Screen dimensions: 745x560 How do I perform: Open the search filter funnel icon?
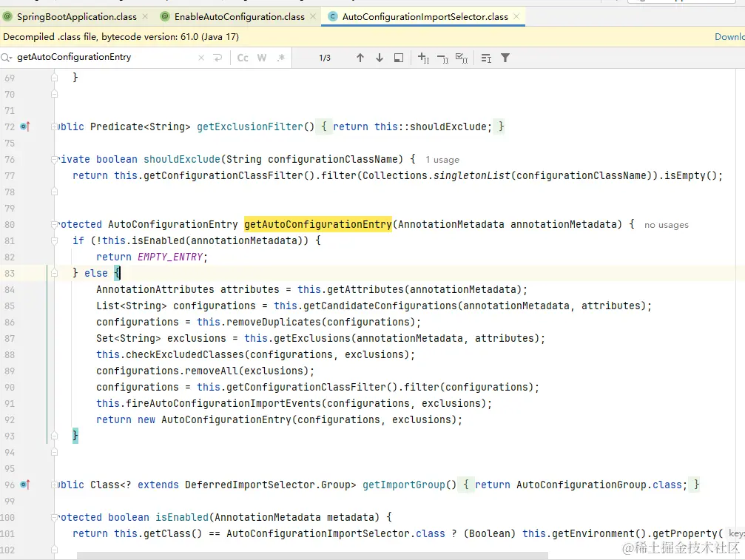505,58
